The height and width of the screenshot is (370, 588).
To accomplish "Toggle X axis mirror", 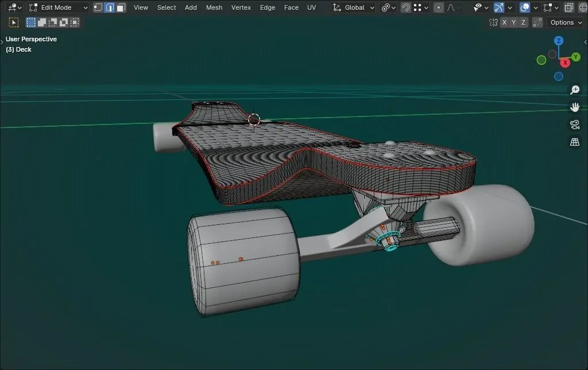I will pos(504,22).
